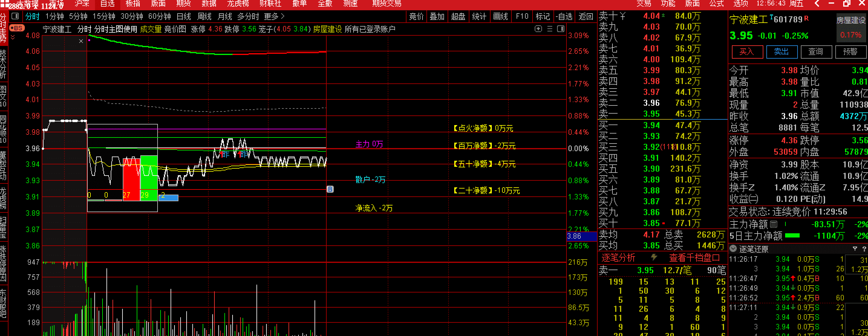Switch to 30分钟 chart period
868x336 pixels.
tap(132, 16)
